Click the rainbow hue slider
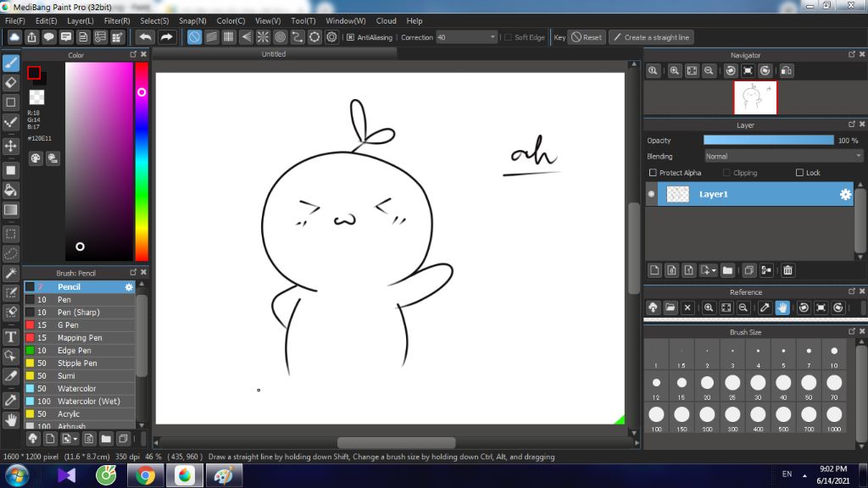Viewport: 868px width, 488px height. pyautogui.click(x=142, y=161)
